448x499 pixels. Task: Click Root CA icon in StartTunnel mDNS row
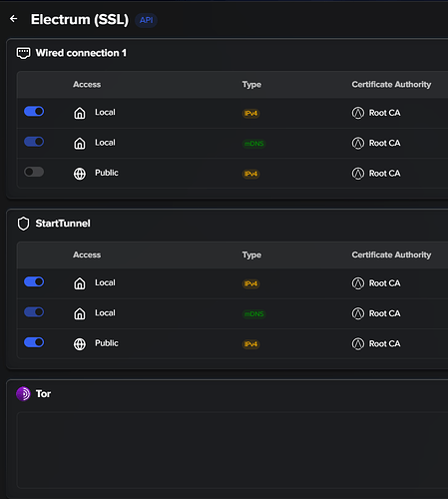(358, 313)
